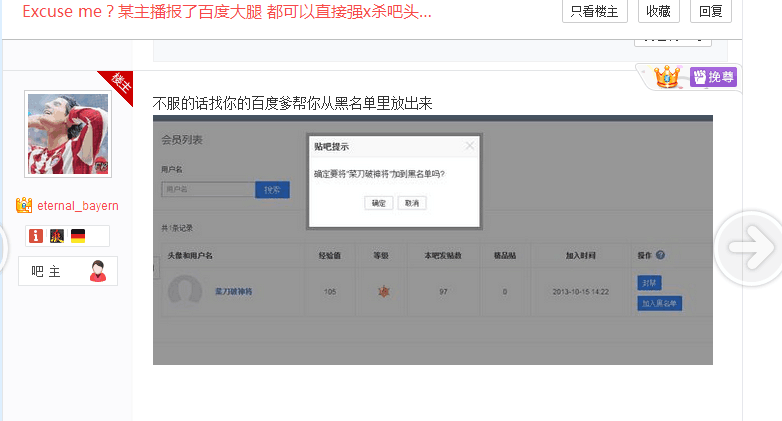This screenshot has height=421, width=782.
Task: Open eternal_bayern's avatar picture
Action: point(68,134)
